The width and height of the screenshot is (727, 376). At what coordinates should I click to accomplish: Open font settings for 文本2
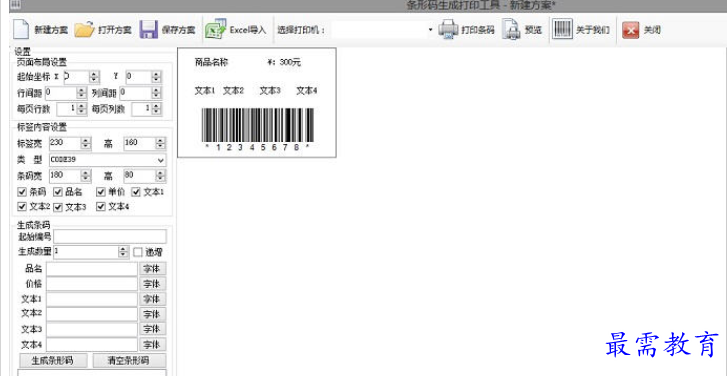(x=153, y=314)
